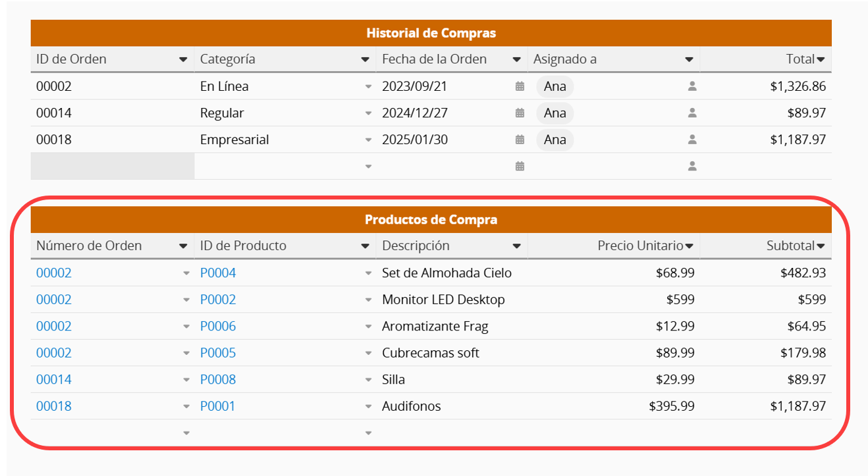Click person icon in order 00014 row
Screen dimensions: 868x476
[692, 113]
